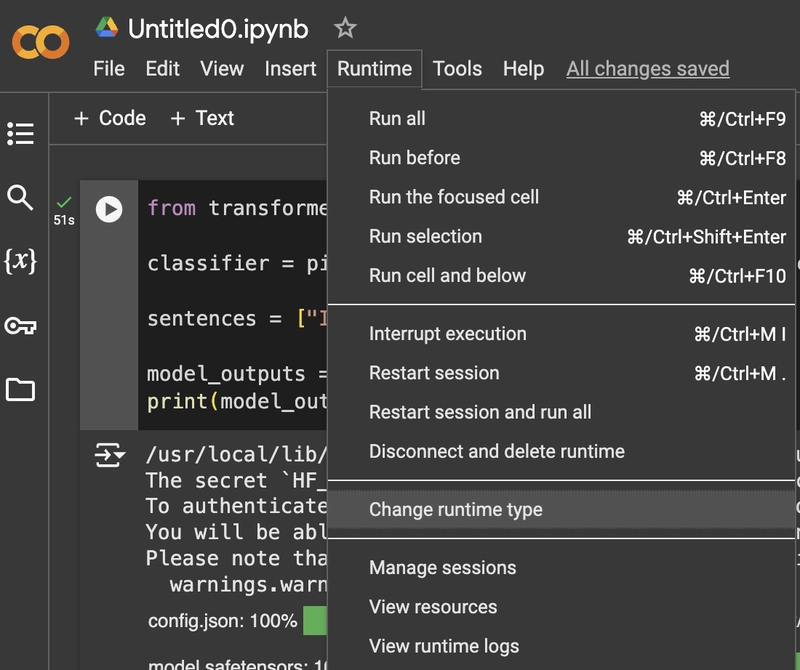Choose Disconnect and delete runtime
The image size is (800, 670).
click(561, 452)
